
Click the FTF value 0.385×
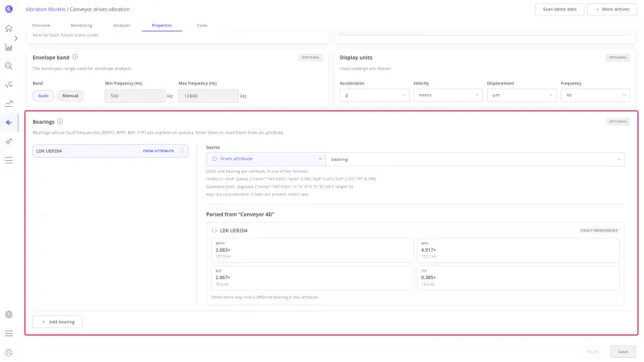point(428,278)
